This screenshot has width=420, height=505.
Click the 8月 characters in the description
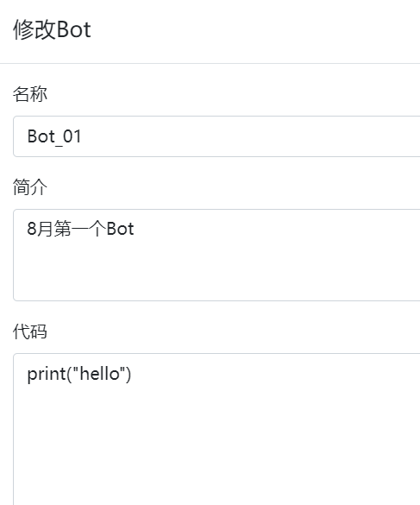40,229
